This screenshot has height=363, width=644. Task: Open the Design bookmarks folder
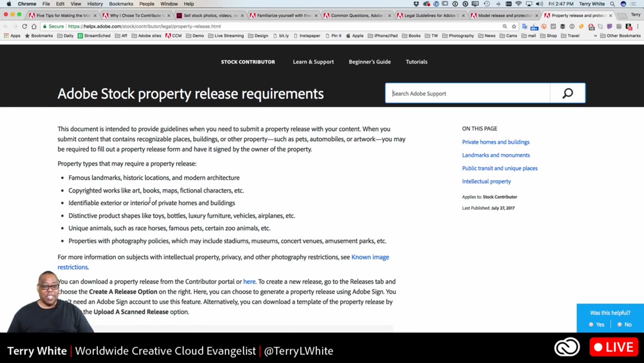[x=258, y=36]
